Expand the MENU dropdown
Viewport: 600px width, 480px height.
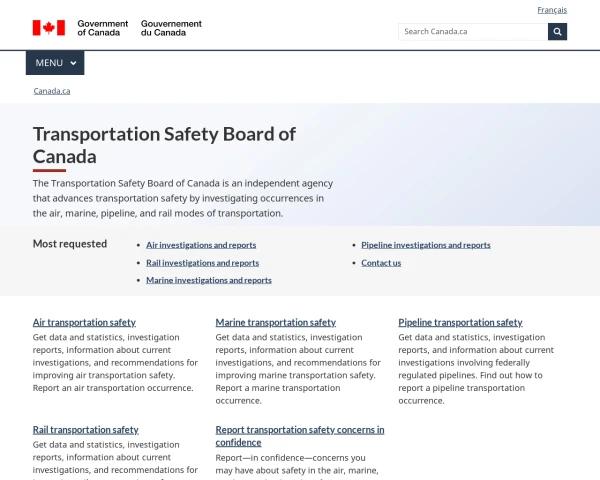coord(54,63)
